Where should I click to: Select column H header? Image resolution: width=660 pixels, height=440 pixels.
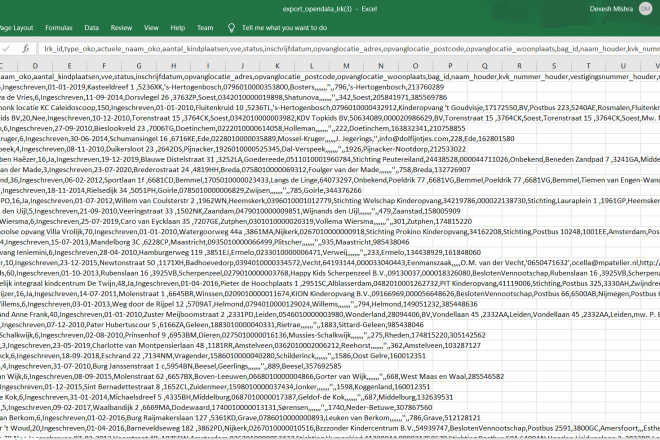(173, 66)
